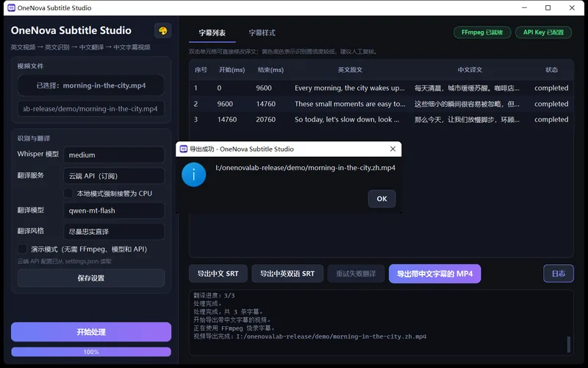Screen dimensions: 588x368
Task: Toggle 本地模式强制接管为 CPU checkbox
Action: click(x=68, y=194)
